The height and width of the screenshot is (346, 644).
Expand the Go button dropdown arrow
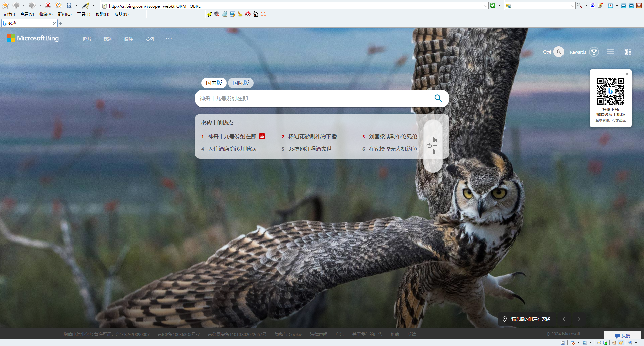click(499, 5)
